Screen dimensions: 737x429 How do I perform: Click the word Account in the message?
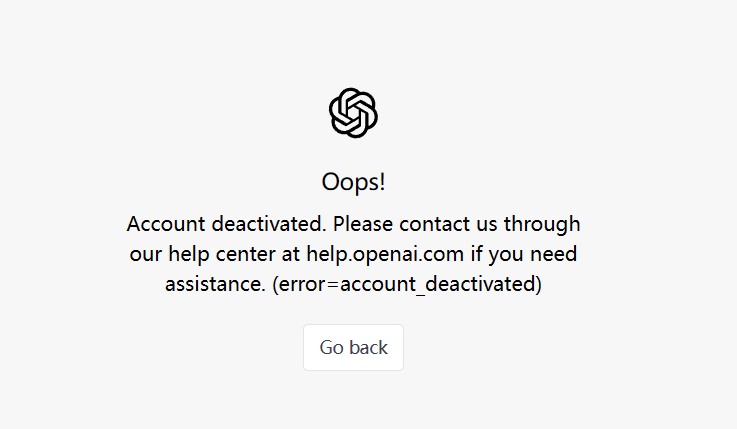pos(166,224)
